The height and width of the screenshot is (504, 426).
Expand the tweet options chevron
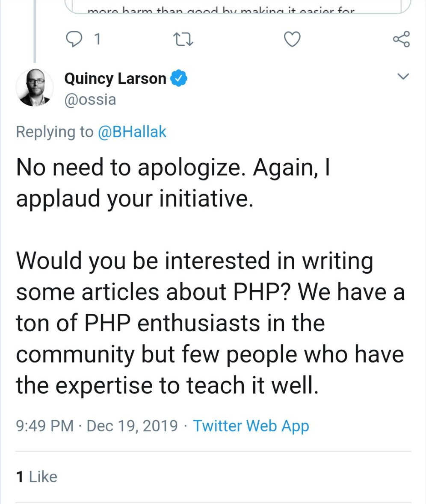(403, 77)
